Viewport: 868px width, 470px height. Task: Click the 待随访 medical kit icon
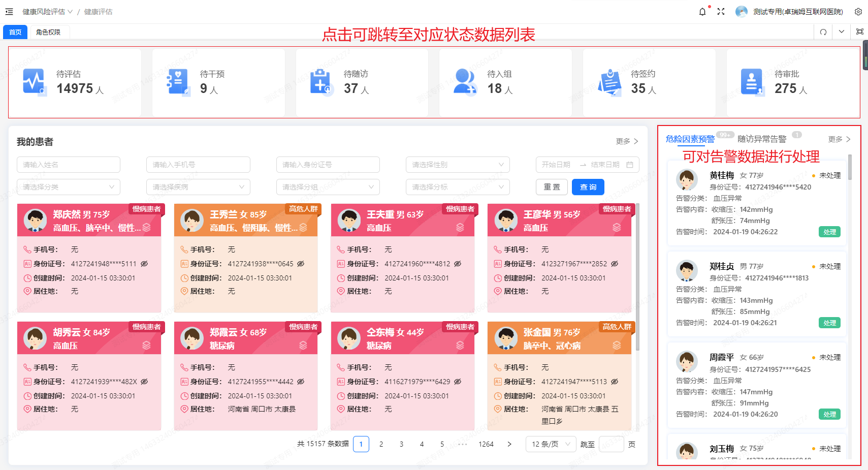tap(322, 82)
